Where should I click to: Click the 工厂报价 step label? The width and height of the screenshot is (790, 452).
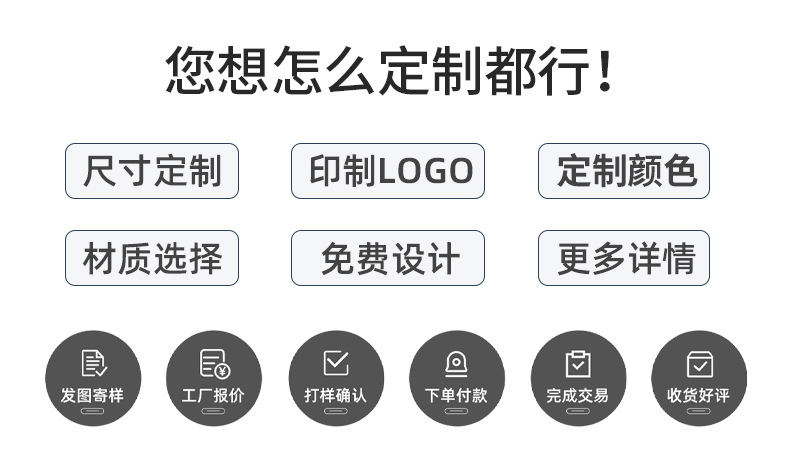coord(213,396)
